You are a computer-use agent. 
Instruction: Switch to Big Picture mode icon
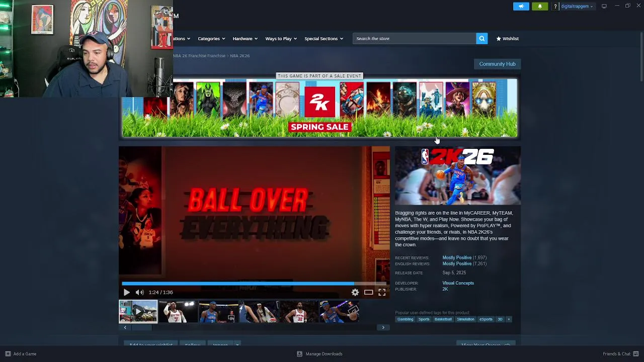tap(604, 6)
